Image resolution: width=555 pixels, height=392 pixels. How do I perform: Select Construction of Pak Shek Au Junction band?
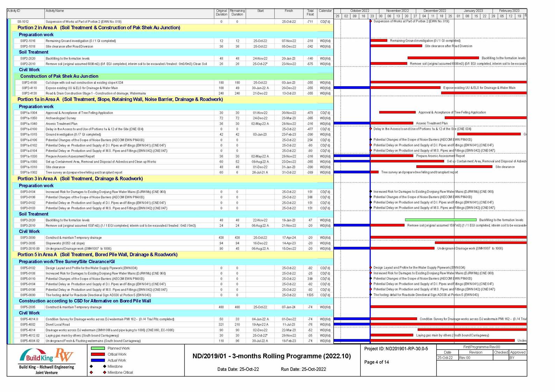[x=174, y=76]
